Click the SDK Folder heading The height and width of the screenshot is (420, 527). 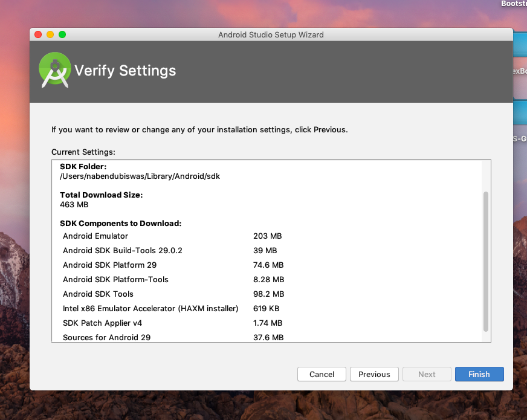coord(83,166)
